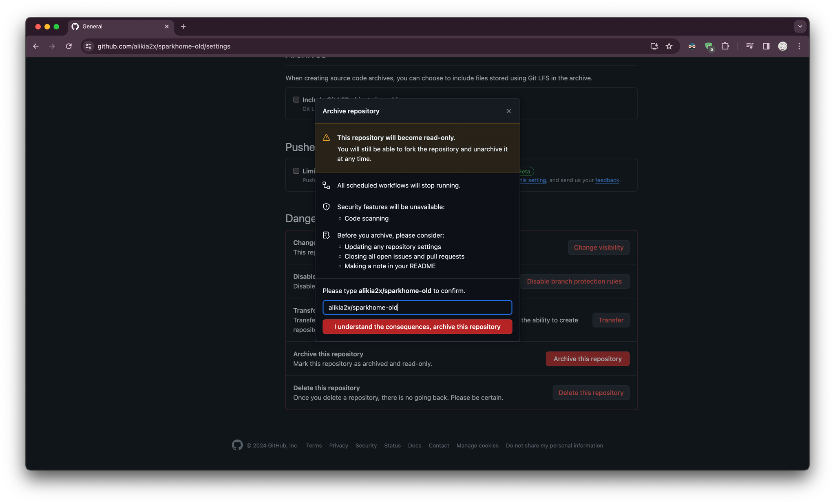Click the media controls icon in toolbar
This screenshot has height=504, width=835.
[749, 46]
